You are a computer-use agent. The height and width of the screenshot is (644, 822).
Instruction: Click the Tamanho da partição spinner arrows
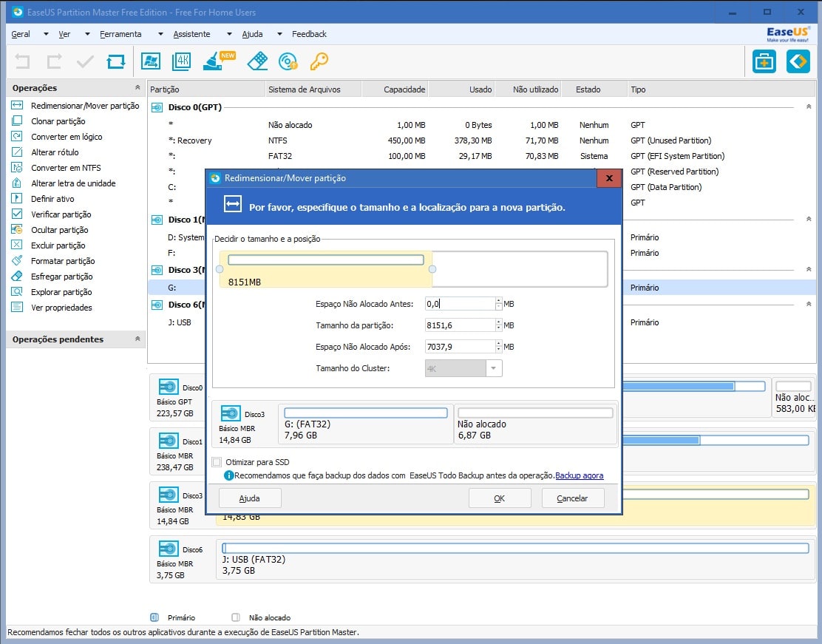click(498, 325)
